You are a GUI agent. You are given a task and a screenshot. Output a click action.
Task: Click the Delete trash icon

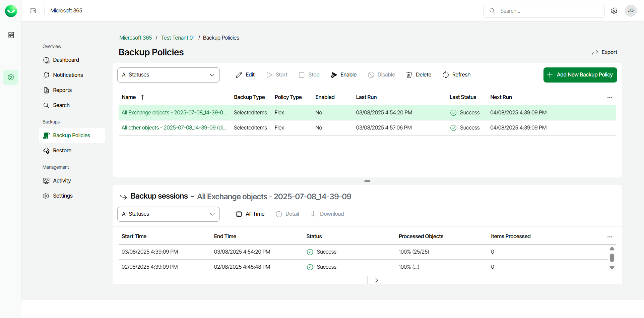[x=409, y=75]
